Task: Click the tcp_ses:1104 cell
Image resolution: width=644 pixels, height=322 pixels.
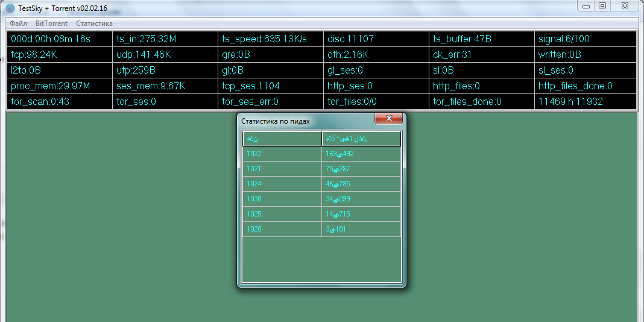Action: (270, 86)
